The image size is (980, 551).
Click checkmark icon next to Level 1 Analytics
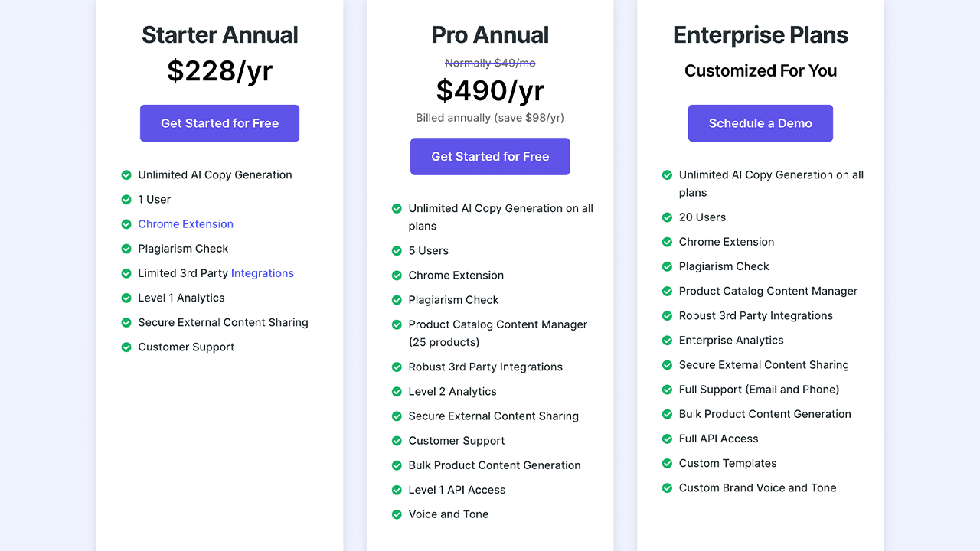[x=126, y=298]
